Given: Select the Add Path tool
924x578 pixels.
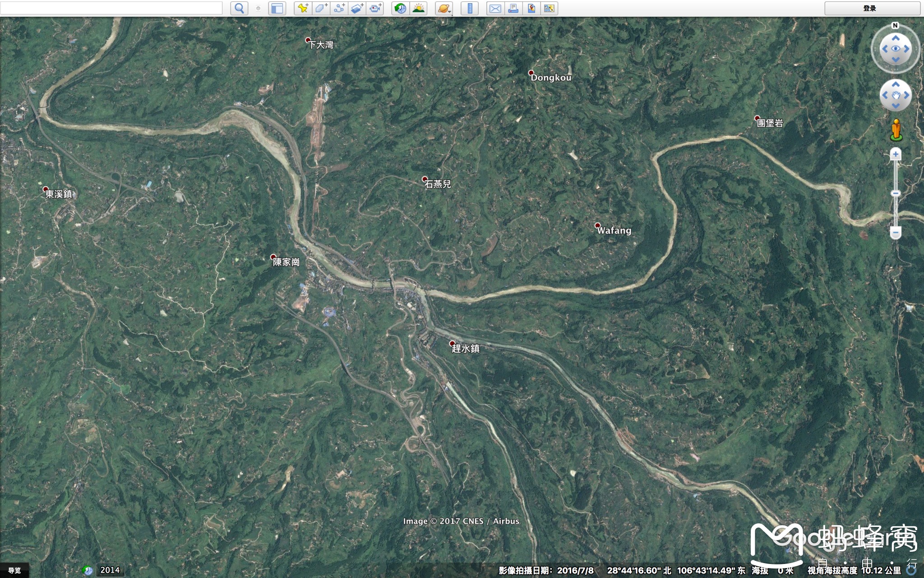Looking at the screenshot, I should click(x=339, y=8).
